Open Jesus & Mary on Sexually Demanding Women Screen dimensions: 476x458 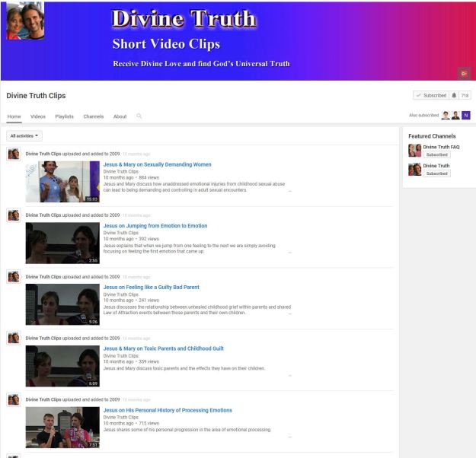coord(157,164)
